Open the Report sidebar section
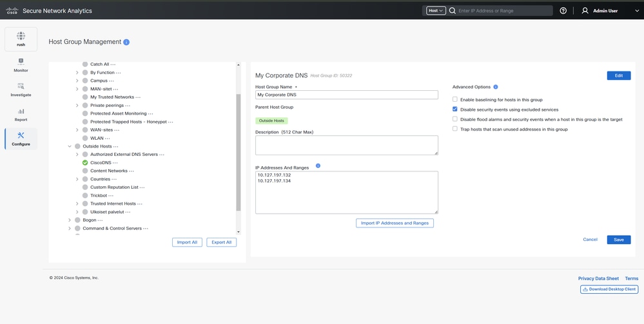Screen dimensions: 644x324 click(x=21, y=114)
